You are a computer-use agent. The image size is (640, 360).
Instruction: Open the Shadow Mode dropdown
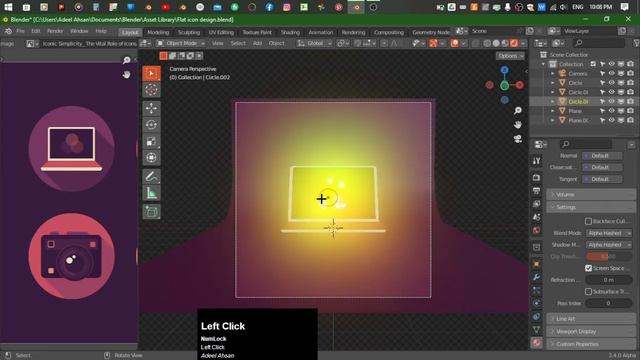click(609, 245)
